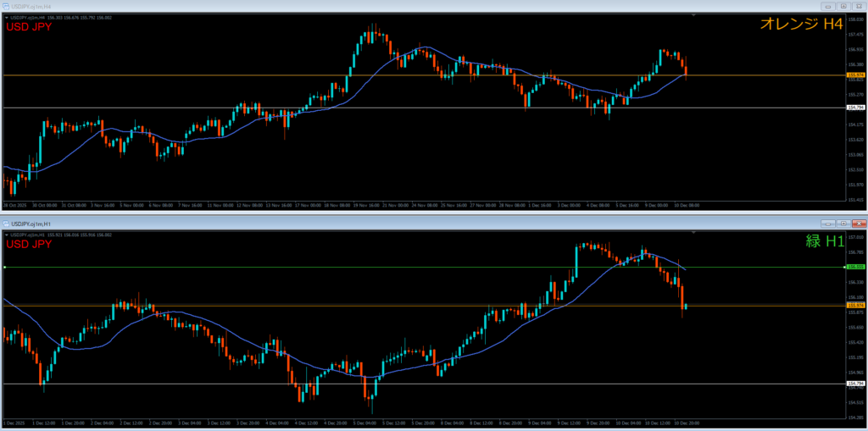The width and height of the screenshot is (868, 431).
Task: Click the red USD JPY label in H1 chart
Action: point(29,245)
